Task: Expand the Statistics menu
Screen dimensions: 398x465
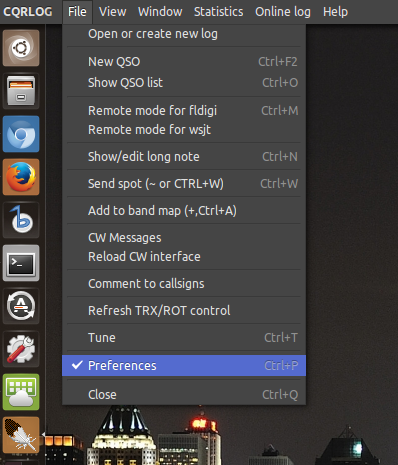Action: tap(218, 12)
